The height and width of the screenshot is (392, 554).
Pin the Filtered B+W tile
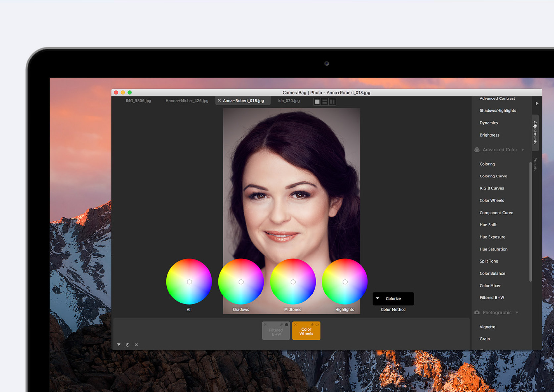click(282, 325)
